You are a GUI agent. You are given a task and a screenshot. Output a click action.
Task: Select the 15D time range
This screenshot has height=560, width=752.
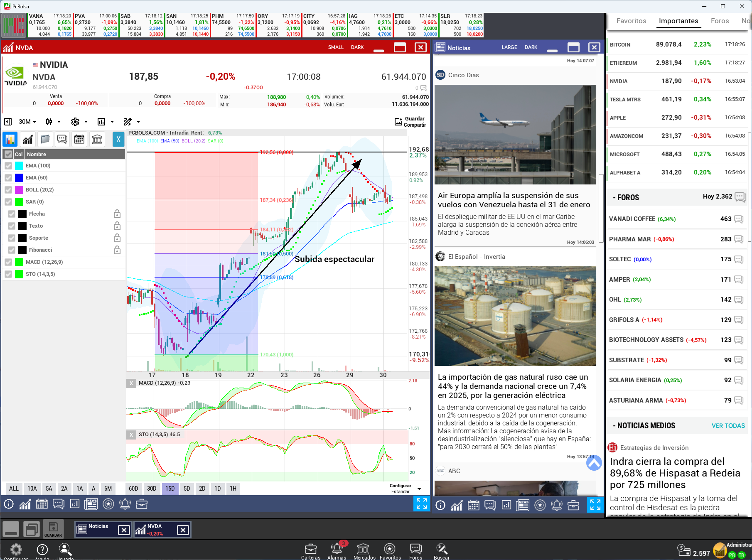tap(170, 489)
